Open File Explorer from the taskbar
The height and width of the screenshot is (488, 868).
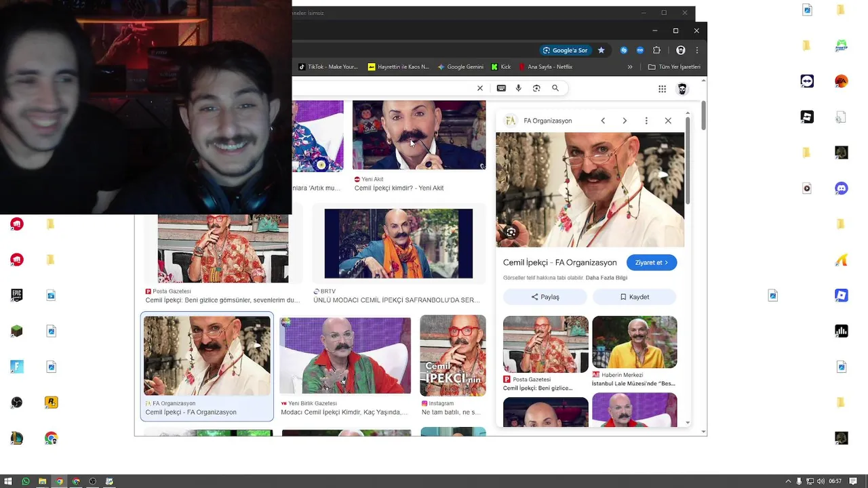point(42,481)
